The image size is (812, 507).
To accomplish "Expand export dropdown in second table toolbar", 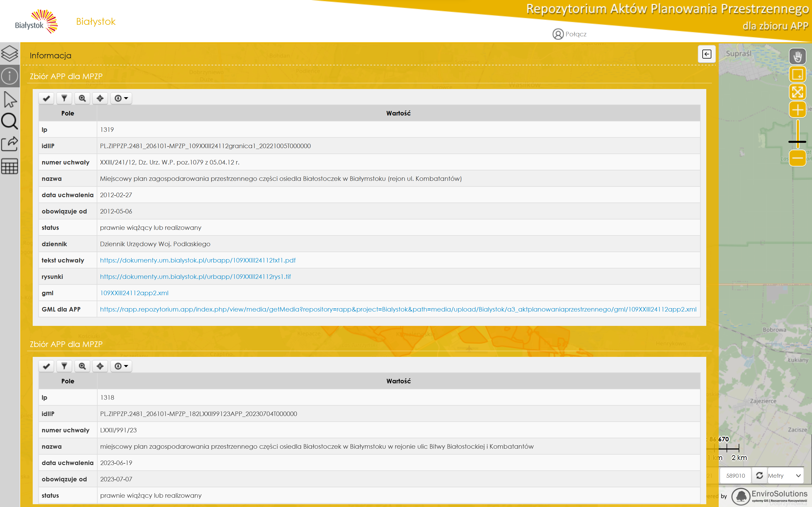I will pyautogui.click(x=121, y=366).
